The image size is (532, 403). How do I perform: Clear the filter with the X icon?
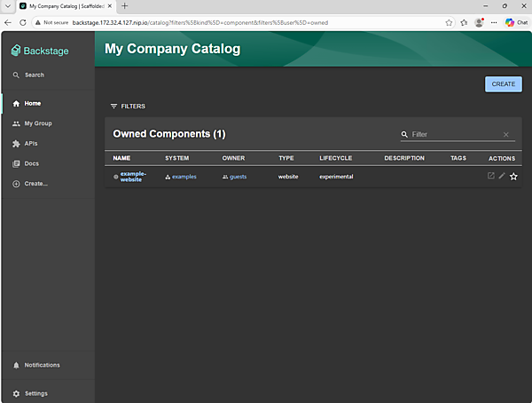click(506, 135)
